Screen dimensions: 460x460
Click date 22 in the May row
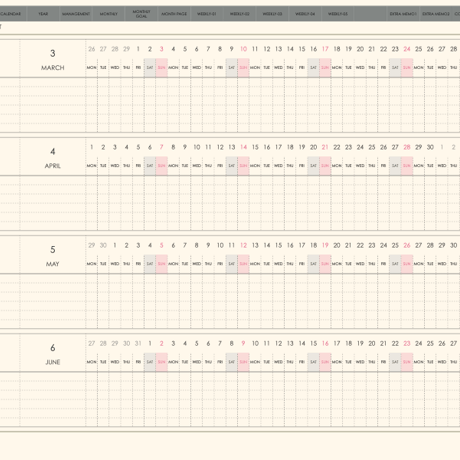(360, 245)
